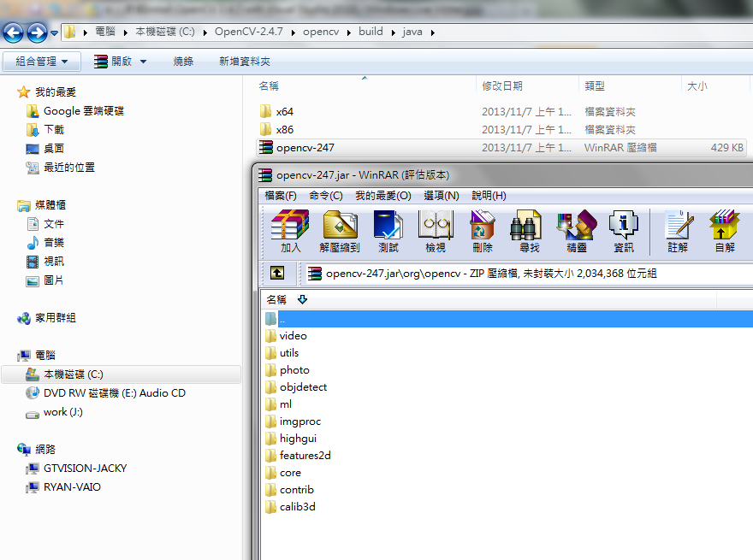
Task: Open the recent pages dropdown arrow
Action: (54, 33)
